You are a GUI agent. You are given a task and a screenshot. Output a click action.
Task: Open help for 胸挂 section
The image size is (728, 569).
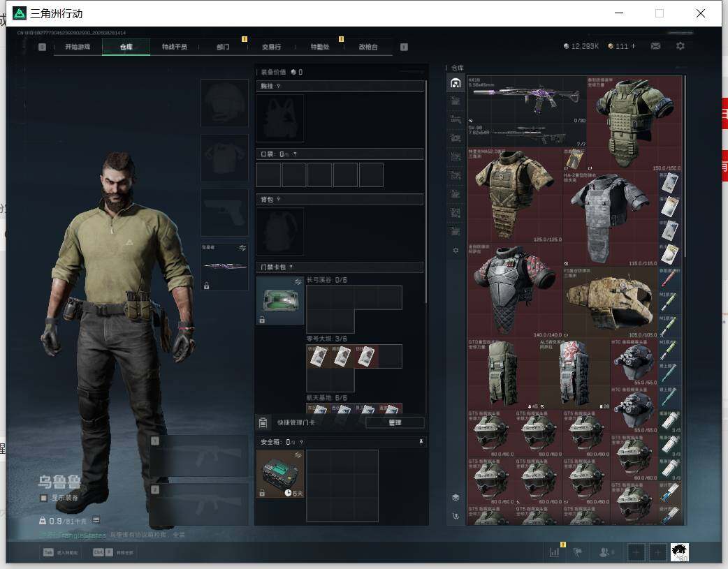(x=278, y=87)
